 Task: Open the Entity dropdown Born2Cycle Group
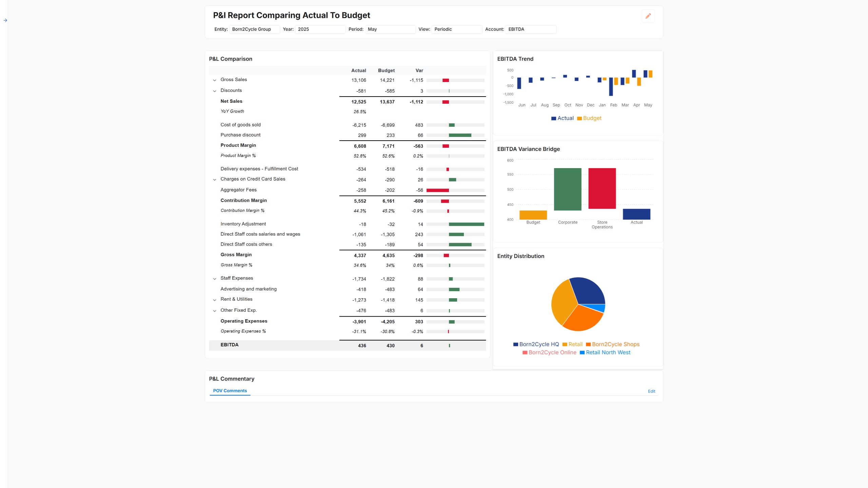pos(254,29)
